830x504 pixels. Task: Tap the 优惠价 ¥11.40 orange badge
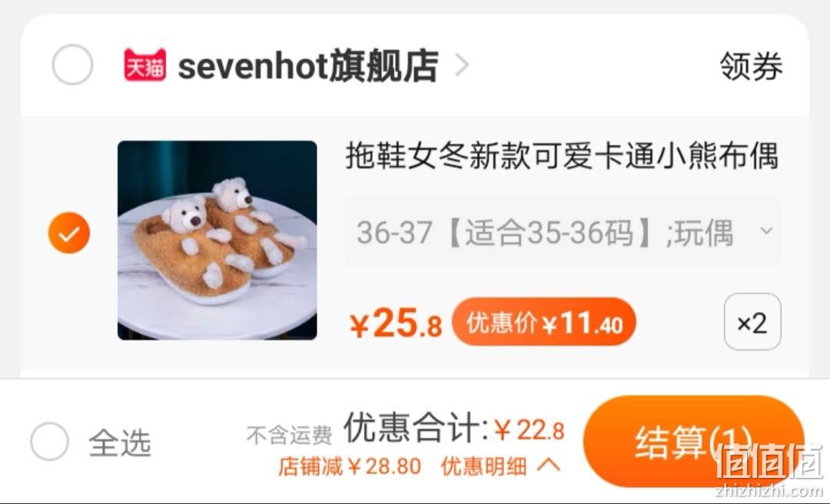pyautogui.click(x=543, y=322)
